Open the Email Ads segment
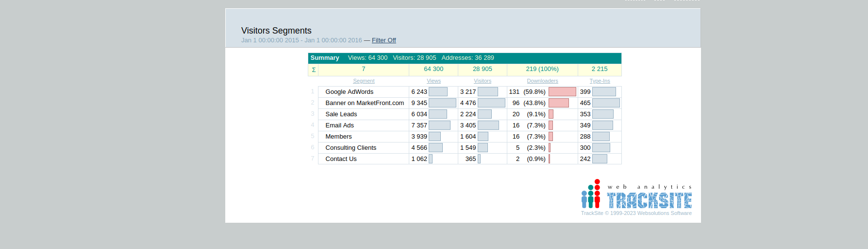This screenshot has width=868, height=249. point(339,125)
